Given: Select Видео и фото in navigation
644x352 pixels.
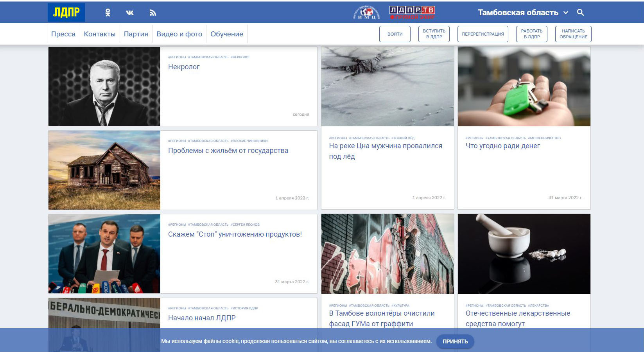Looking at the screenshot, I should tap(179, 34).
